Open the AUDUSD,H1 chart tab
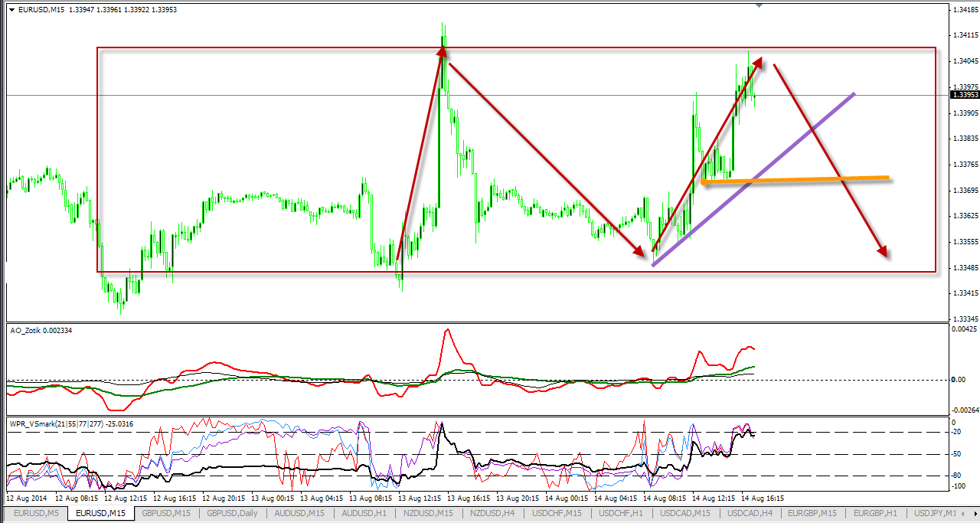The height and width of the screenshot is (523, 980). (364, 513)
